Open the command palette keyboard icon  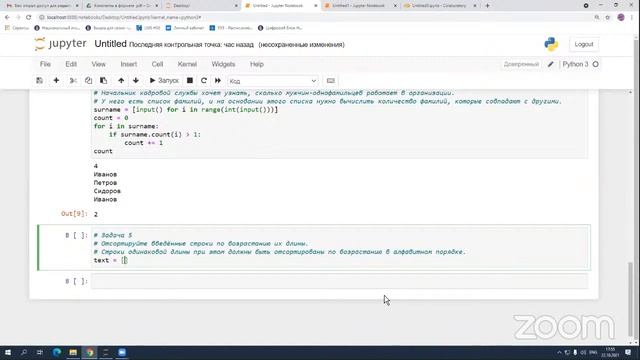point(331,81)
